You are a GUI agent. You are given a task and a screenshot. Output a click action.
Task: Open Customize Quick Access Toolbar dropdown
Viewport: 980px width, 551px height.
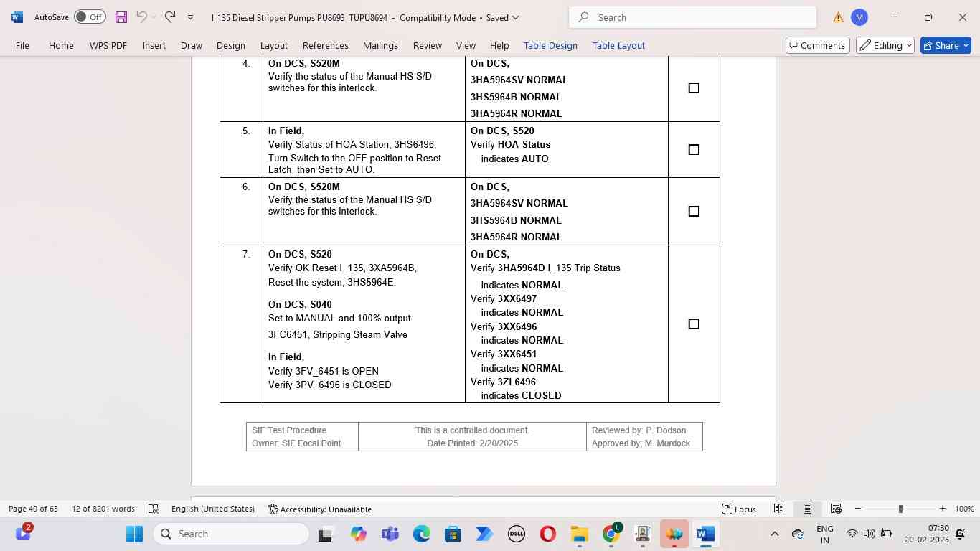pyautogui.click(x=190, y=17)
